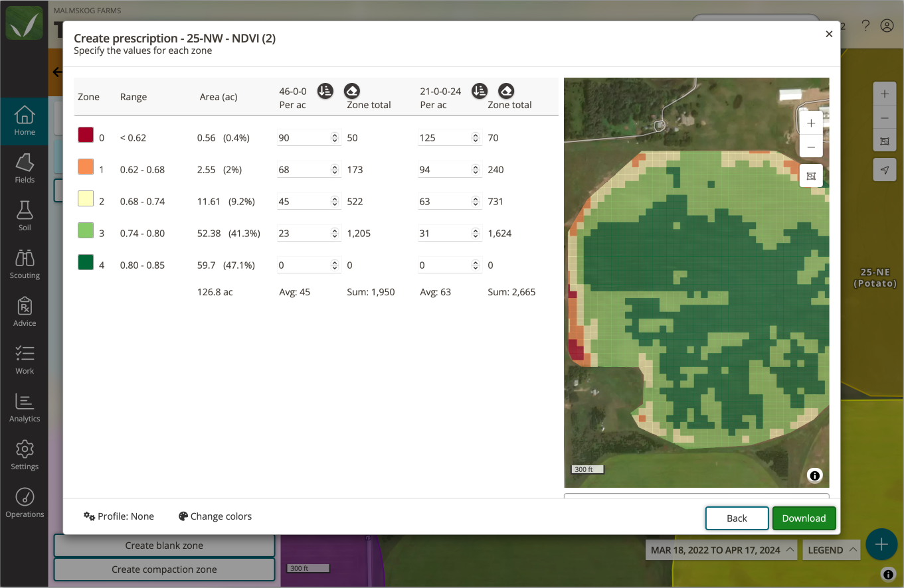This screenshot has width=904, height=588.
Task: Click zone 2 pale yellow swatch
Action: (x=86, y=198)
